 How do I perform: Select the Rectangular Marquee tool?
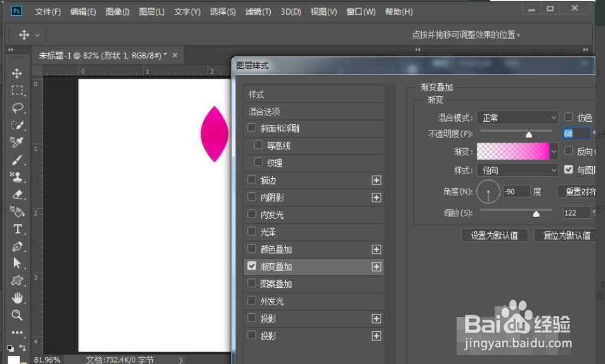[17, 90]
